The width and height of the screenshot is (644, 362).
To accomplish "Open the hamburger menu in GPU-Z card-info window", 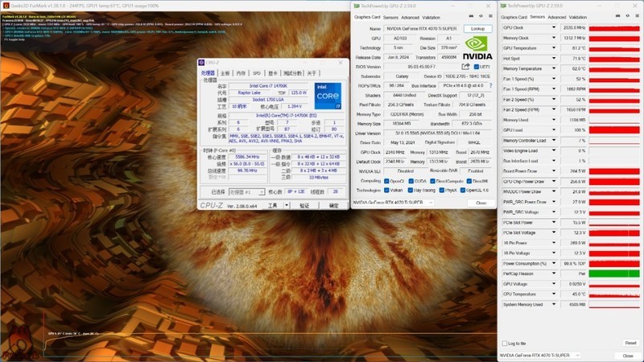I will (490, 16).
